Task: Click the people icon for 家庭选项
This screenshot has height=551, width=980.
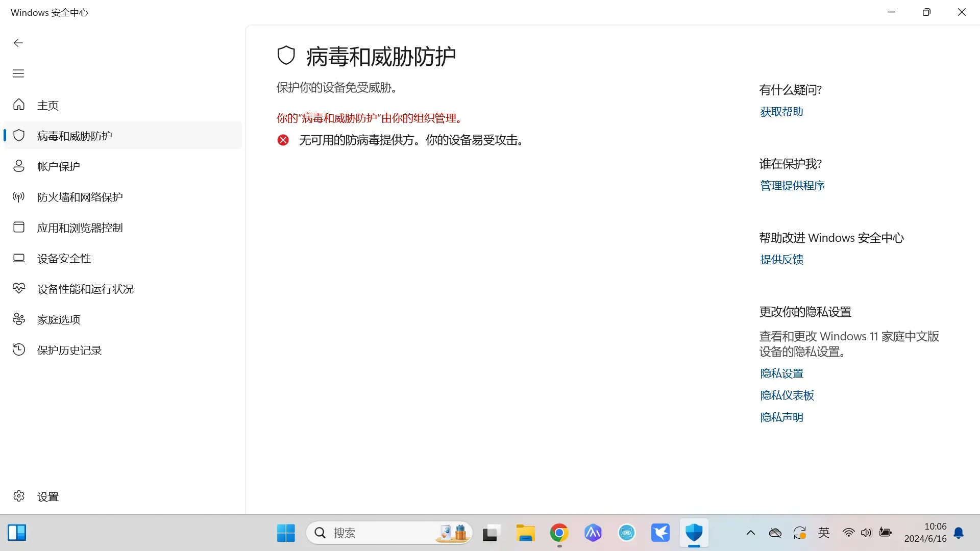Action: [x=19, y=319]
